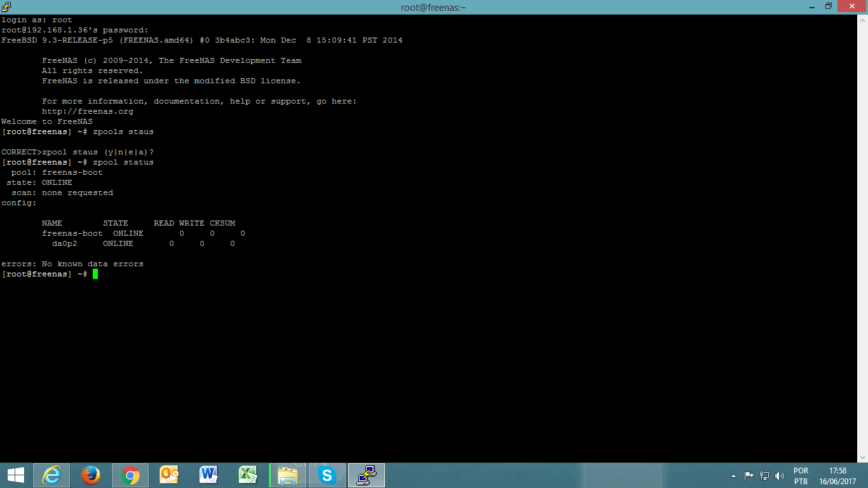The width and height of the screenshot is (868, 488).
Task: Open the network status tray icon
Action: click(x=764, y=475)
